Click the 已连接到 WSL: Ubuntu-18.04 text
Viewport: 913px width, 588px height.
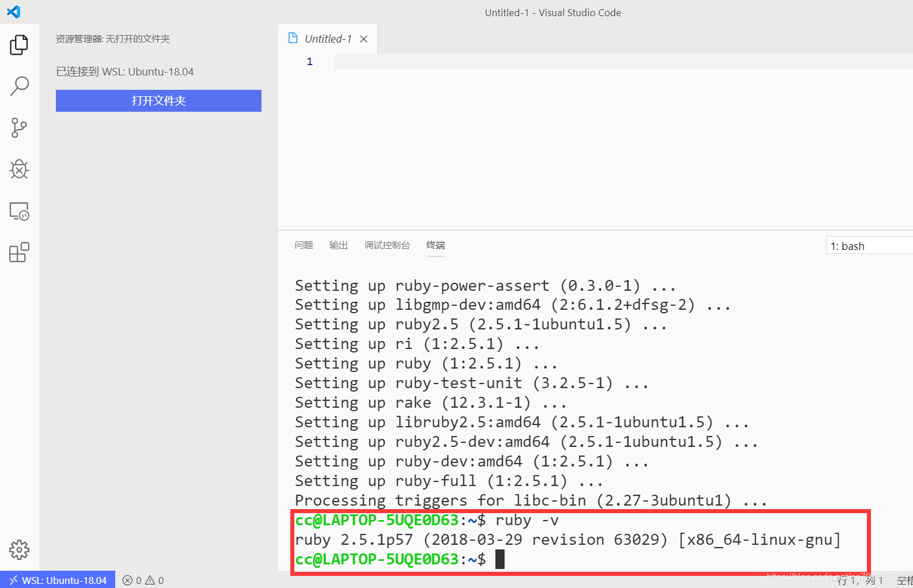(x=124, y=72)
